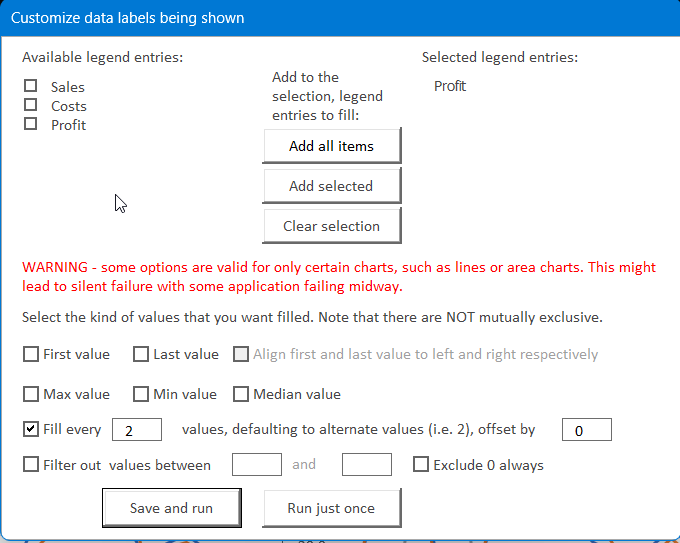Focus the Fill every count field showing 2
Image resolution: width=680 pixels, height=543 pixels.
[137, 430]
